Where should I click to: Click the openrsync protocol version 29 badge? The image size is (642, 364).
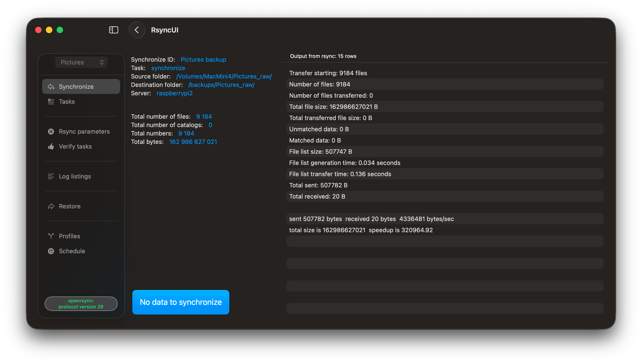(x=81, y=303)
